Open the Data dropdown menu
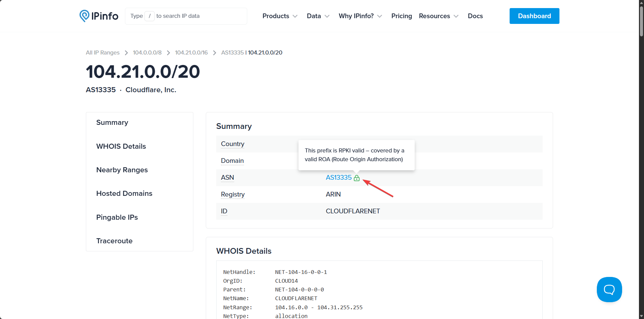This screenshot has width=644, height=319. tap(318, 16)
